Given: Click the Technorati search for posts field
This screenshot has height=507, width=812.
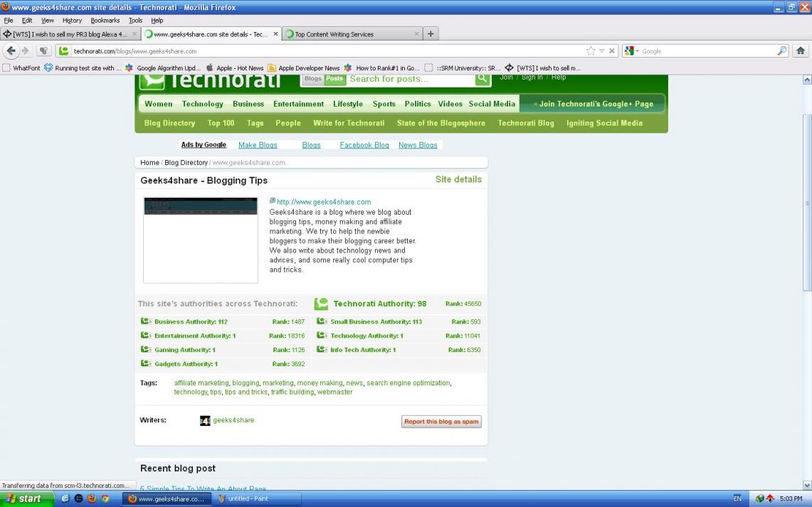Looking at the screenshot, I should pyautogui.click(x=411, y=79).
